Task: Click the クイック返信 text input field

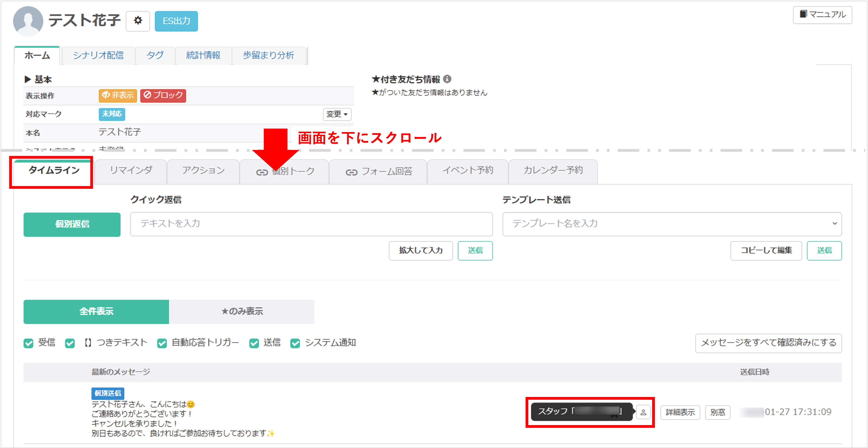Action: [x=311, y=224]
